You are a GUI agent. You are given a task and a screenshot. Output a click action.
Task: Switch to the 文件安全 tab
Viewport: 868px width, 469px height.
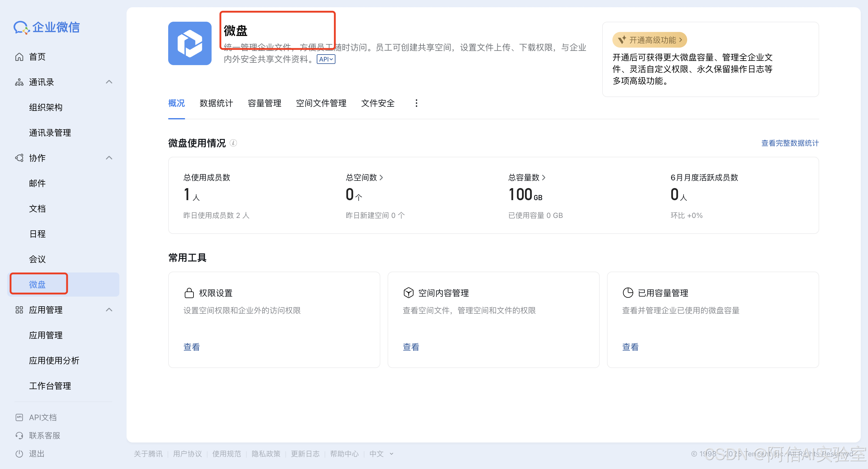tap(378, 103)
